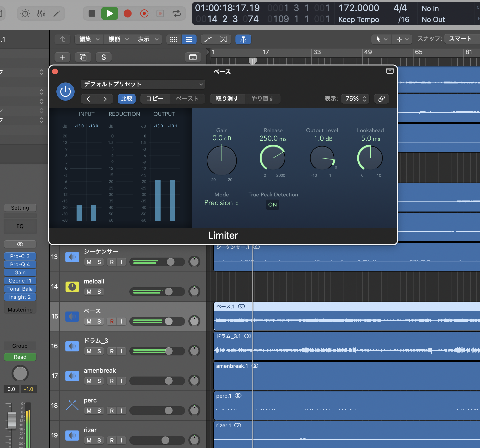The height and width of the screenshot is (448, 480).
Task: Open Smart Controls dial icon
Action: coord(25,13)
